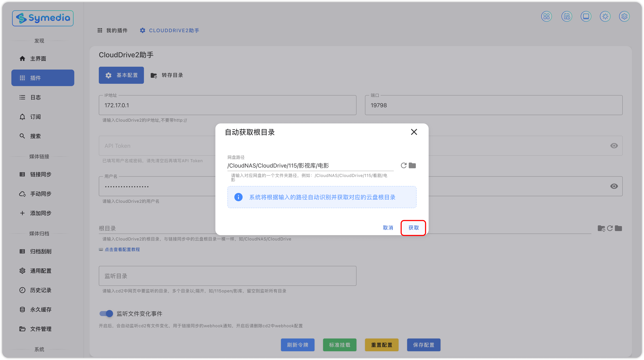This screenshot has width=644, height=360.
Task: Click the dashboard widgets icon in header
Action: coord(546,17)
